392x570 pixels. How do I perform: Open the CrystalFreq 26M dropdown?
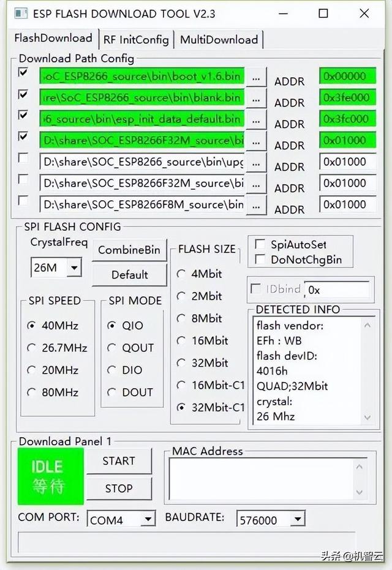[74, 268]
